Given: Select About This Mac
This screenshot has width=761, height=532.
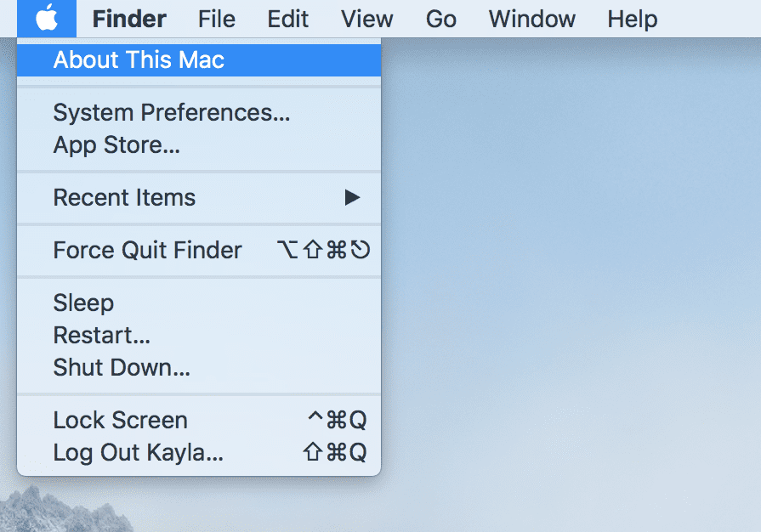Looking at the screenshot, I should [138, 59].
